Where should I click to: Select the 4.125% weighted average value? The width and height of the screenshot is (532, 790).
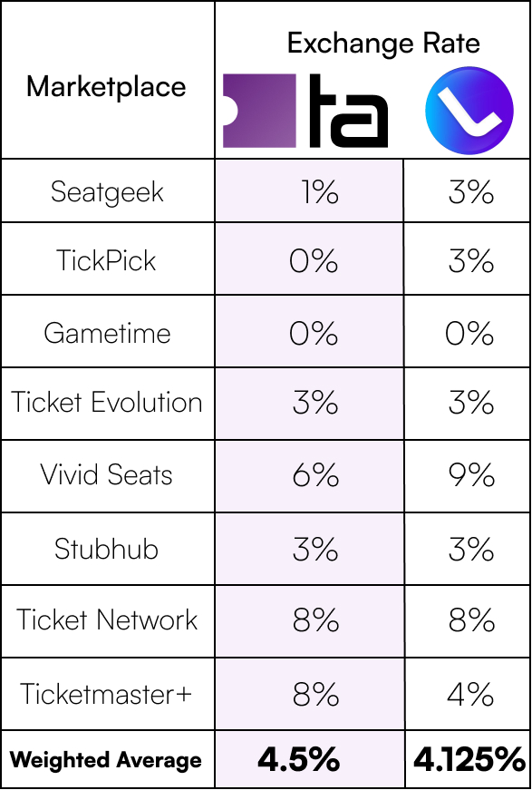coord(469,759)
